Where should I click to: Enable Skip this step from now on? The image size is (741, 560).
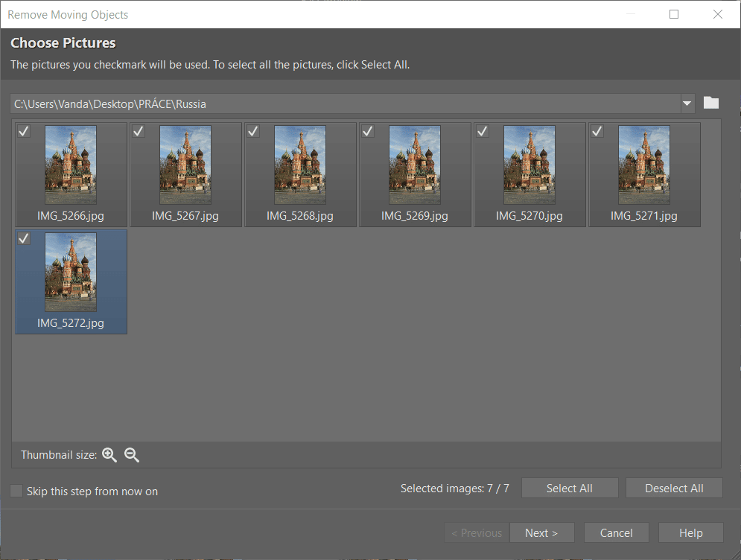click(x=16, y=491)
